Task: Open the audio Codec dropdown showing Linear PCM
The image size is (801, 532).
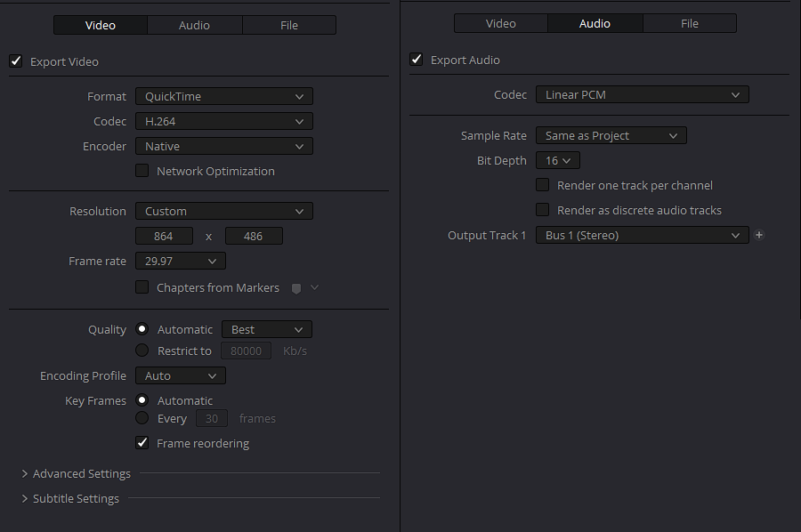Action: [x=642, y=94]
